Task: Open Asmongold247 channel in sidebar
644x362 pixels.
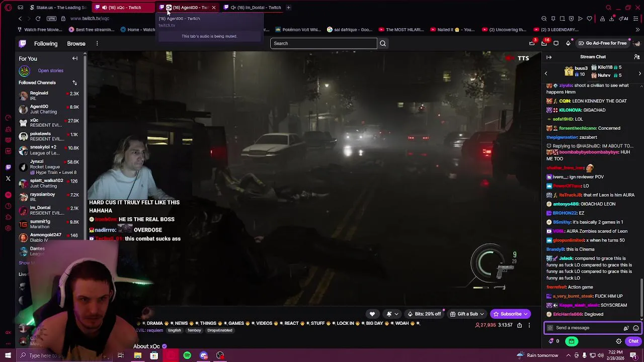Action: pyautogui.click(x=49, y=237)
